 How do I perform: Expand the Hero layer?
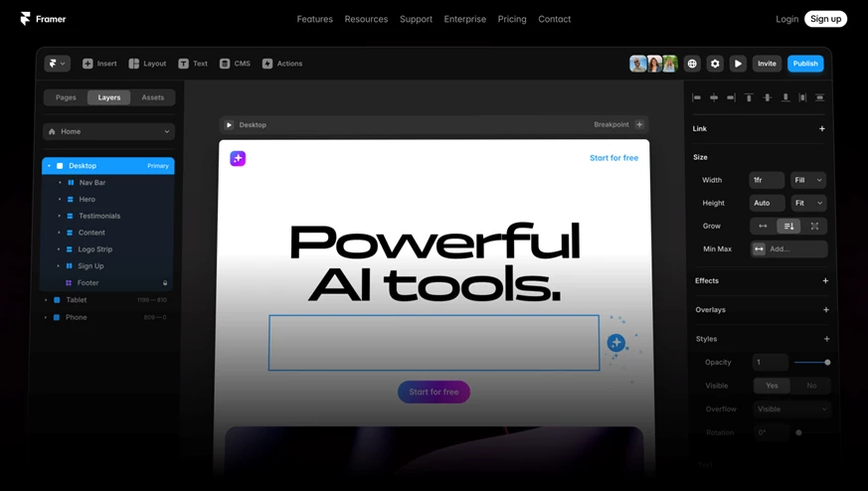[x=60, y=199]
